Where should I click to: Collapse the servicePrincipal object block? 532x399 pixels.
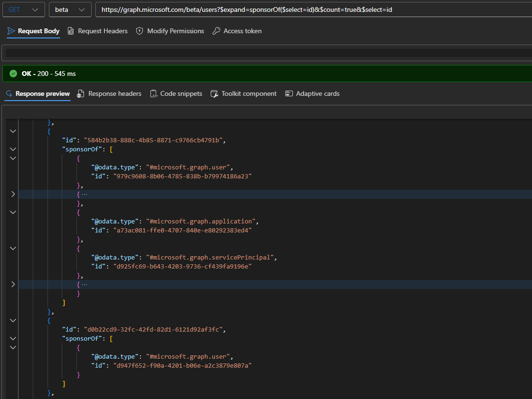point(13,248)
